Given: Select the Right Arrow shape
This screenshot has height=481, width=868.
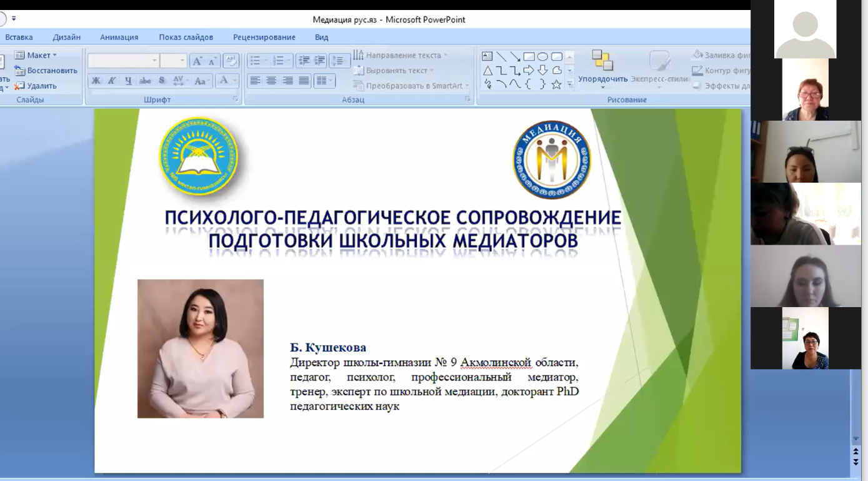Looking at the screenshot, I should pos(529,70).
